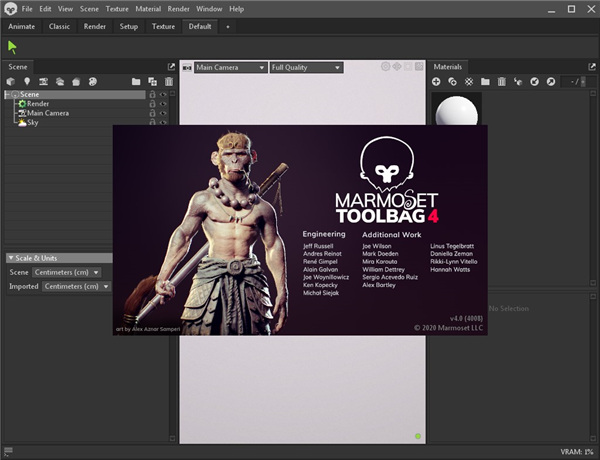Open the Main Camera dropdown
This screenshot has width=600, height=460.
(229, 68)
